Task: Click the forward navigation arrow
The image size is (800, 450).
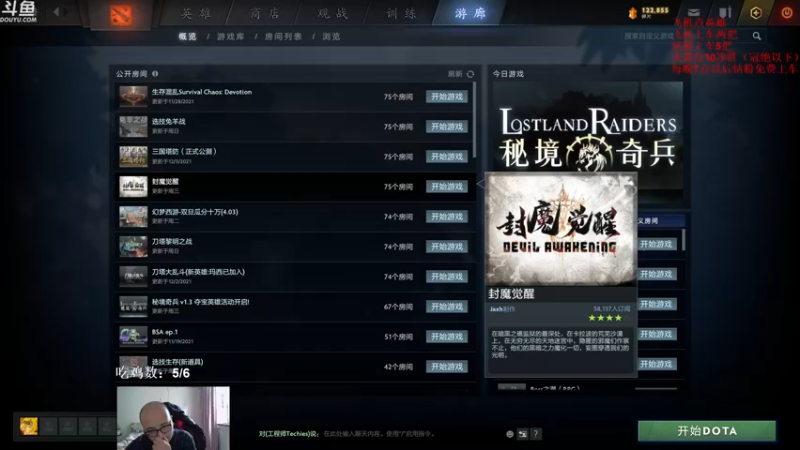Action: point(67,11)
